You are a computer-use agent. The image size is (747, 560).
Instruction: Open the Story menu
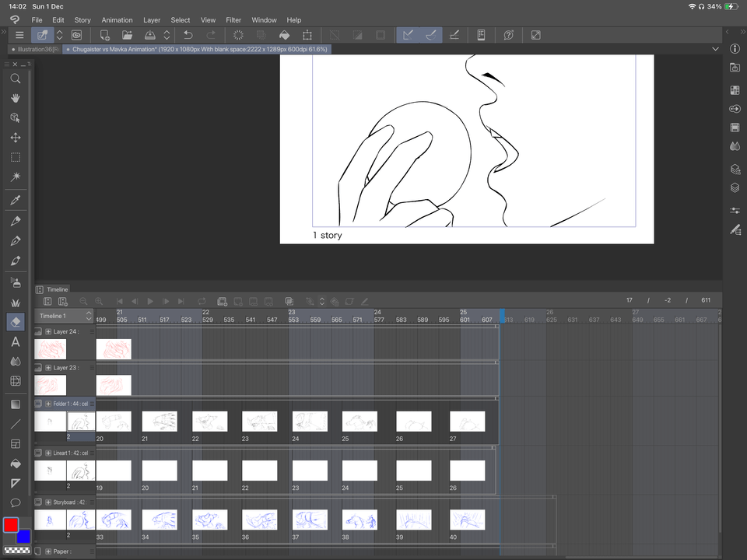tap(82, 20)
